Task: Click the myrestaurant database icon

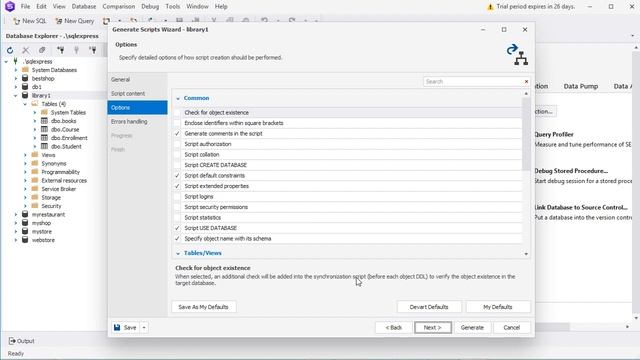Action: tap(25, 214)
